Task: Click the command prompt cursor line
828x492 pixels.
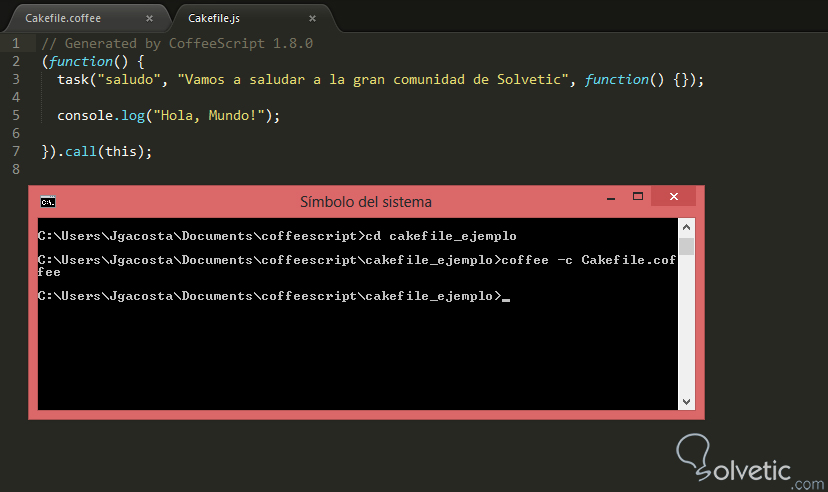Action: point(270,296)
